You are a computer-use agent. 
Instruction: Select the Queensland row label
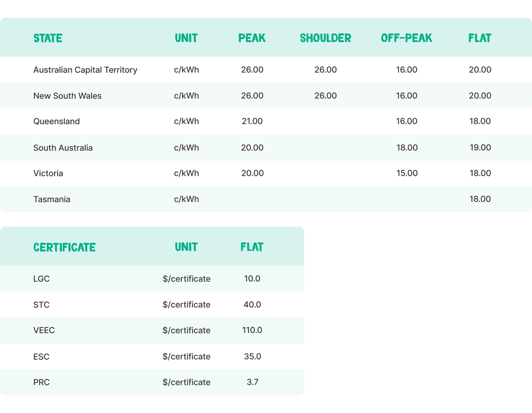[57, 121]
